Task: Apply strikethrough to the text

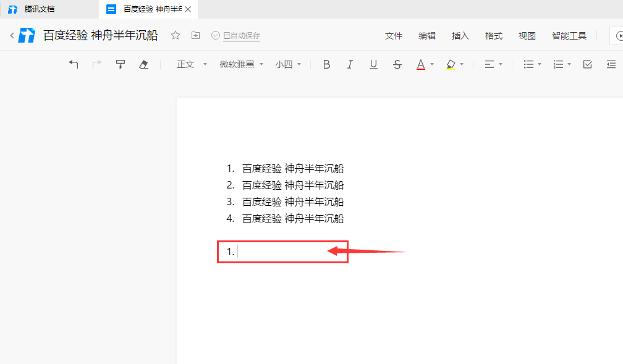Action: tap(397, 64)
